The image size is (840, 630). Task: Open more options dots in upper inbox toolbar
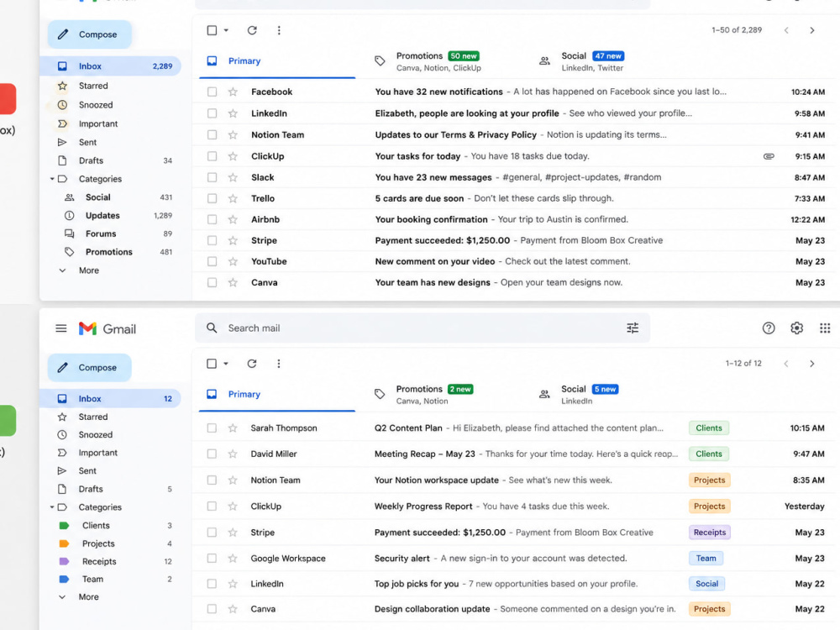pos(279,30)
